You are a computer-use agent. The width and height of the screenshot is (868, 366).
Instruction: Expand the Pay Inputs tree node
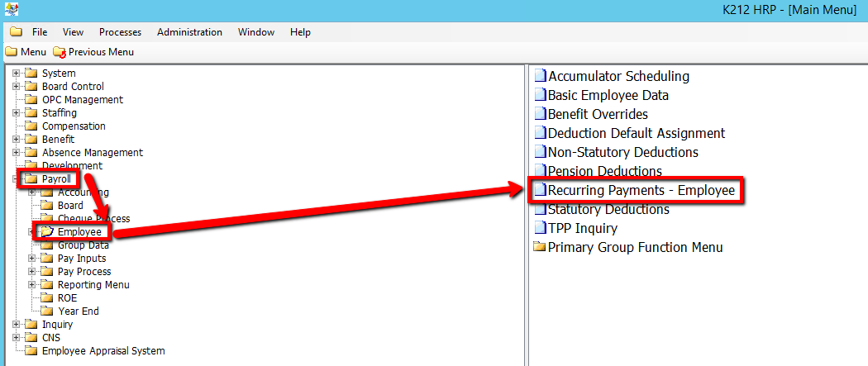(x=32, y=259)
